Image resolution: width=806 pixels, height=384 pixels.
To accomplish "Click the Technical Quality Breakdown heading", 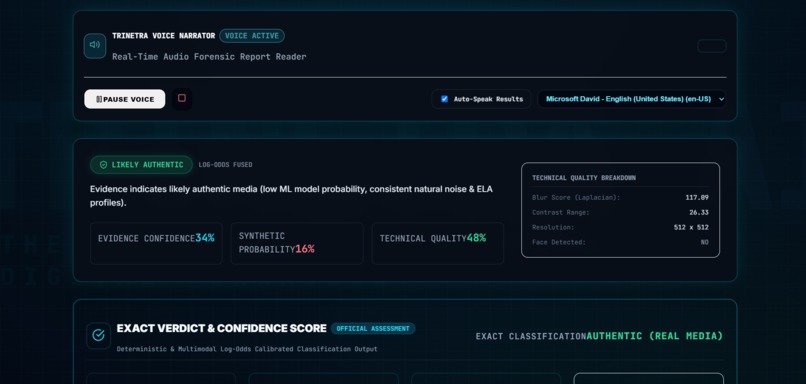I will coord(584,178).
